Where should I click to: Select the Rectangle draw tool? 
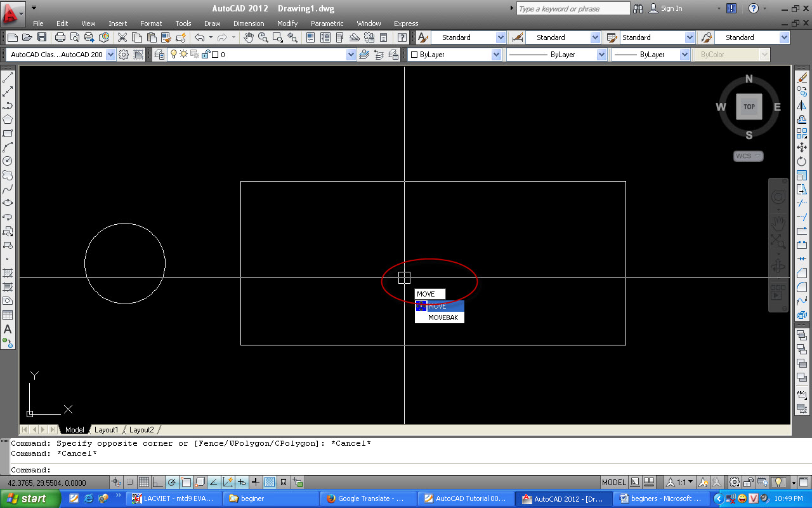[x=8, y=133]
